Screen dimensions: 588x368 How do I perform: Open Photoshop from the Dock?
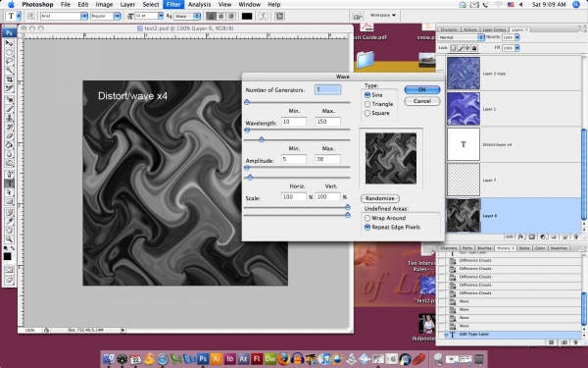click(203, 358)
